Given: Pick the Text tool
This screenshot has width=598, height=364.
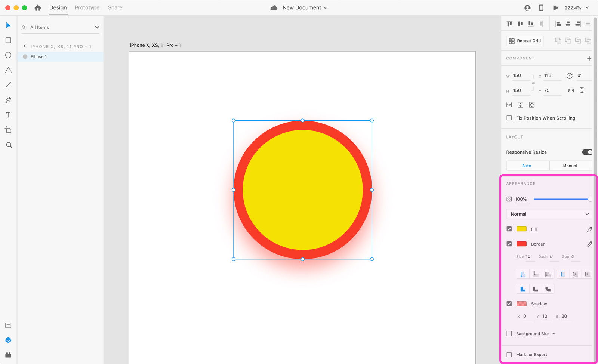Looking at the screenshot, I should coord(8,115).
